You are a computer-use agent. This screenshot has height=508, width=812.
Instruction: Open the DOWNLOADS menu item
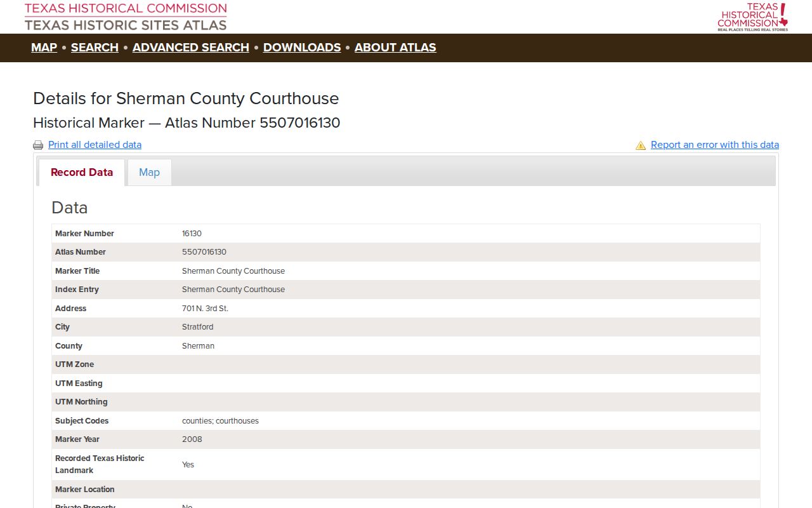tap(302, 48)
